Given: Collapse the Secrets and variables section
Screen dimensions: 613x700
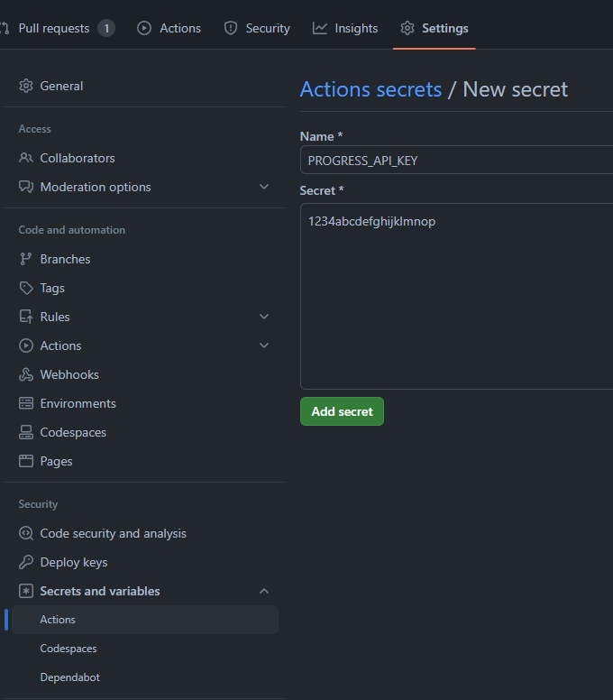Looking at the screenshot, I should 264,591.
